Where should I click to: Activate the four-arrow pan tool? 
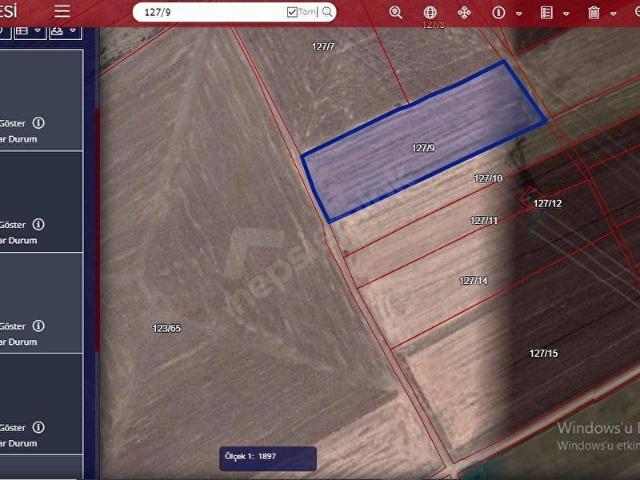pos(464,13)
